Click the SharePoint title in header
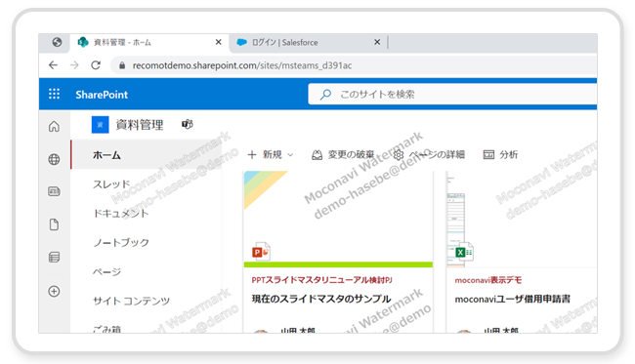 (x=102, y=95)
